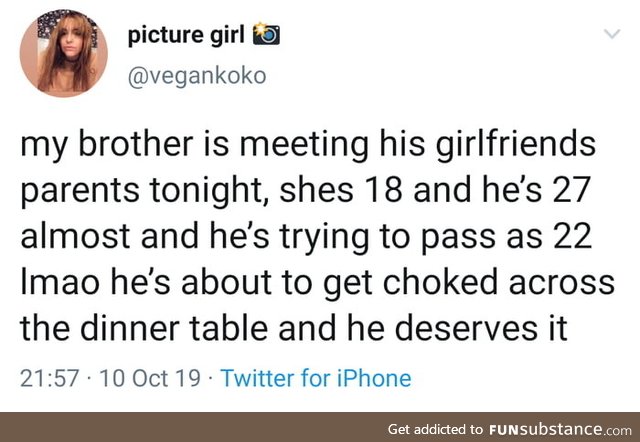This screenshot has width=640, height=442.
Task: Open the round profile avatar photo
Action: (64, 53)
